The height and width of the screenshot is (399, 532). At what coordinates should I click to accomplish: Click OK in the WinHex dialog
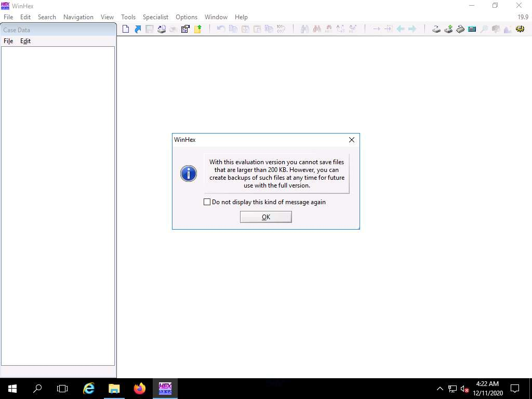click(x=265, y=217)
